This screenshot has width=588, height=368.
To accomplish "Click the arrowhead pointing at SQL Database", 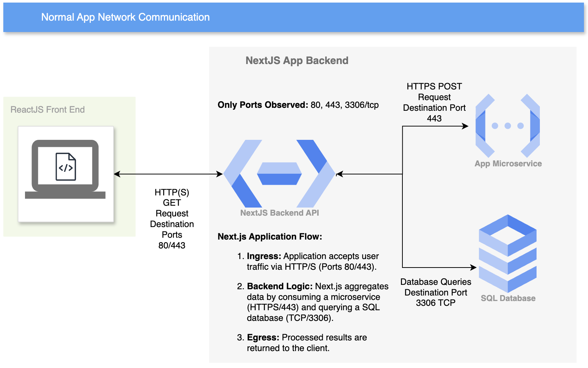I will pyautogui.click(x=474, y=268).
